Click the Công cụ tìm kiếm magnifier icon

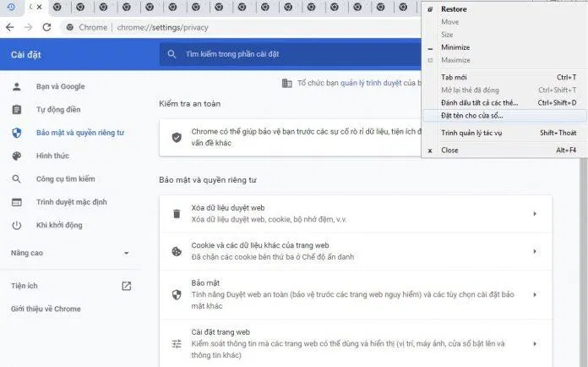point(17,179)
